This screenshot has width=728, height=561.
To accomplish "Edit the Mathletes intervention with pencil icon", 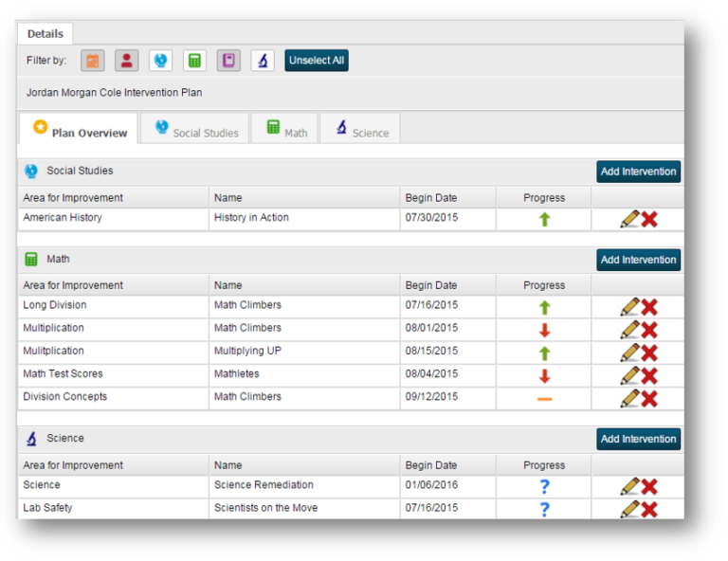I will coord(628,375).
